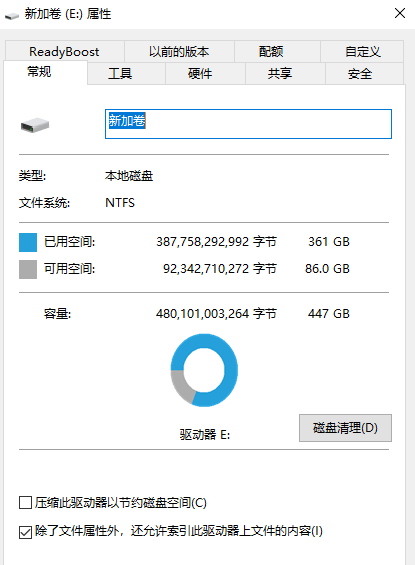Go to the 自定义 tab
415x565 pixels.
(x=362, y=52)
